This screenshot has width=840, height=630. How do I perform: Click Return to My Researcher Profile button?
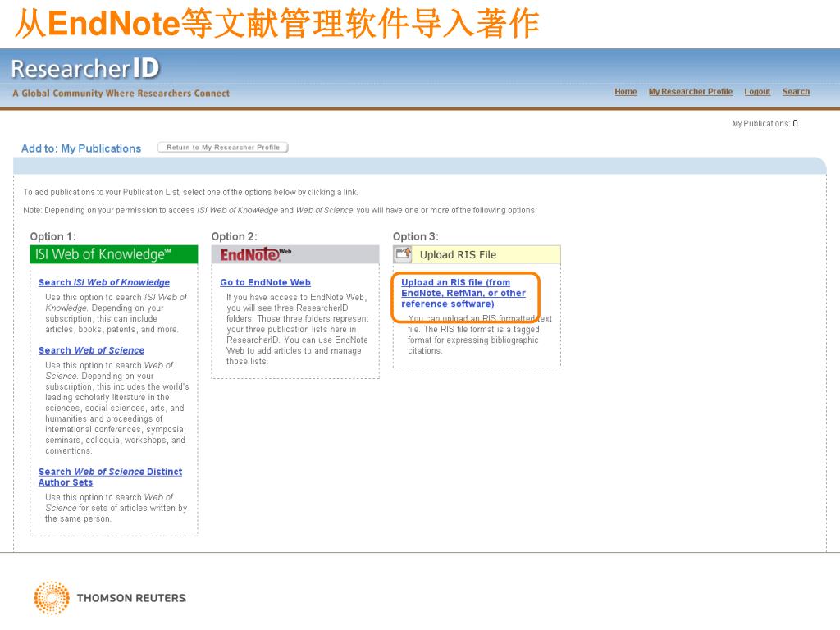tap(223, 148)
